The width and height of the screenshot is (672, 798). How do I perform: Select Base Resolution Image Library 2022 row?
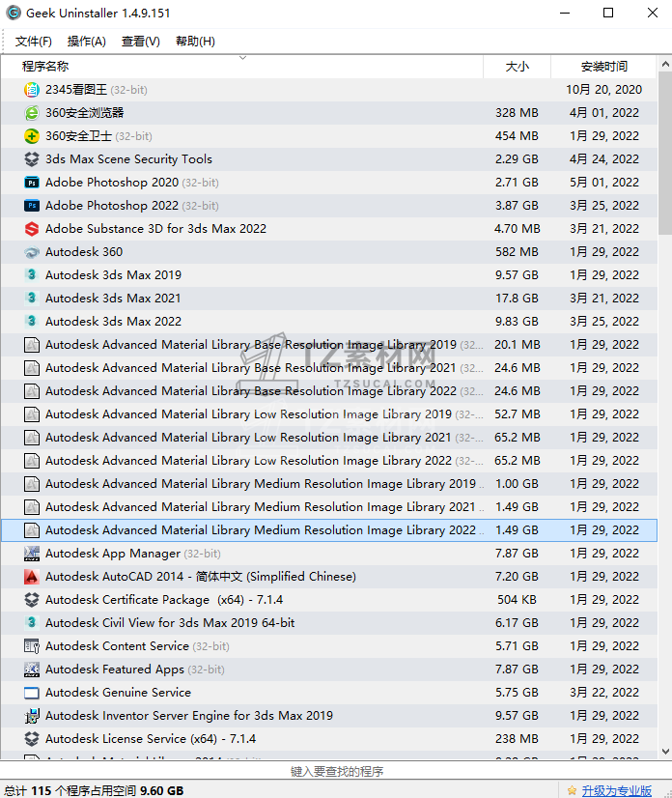329,391
